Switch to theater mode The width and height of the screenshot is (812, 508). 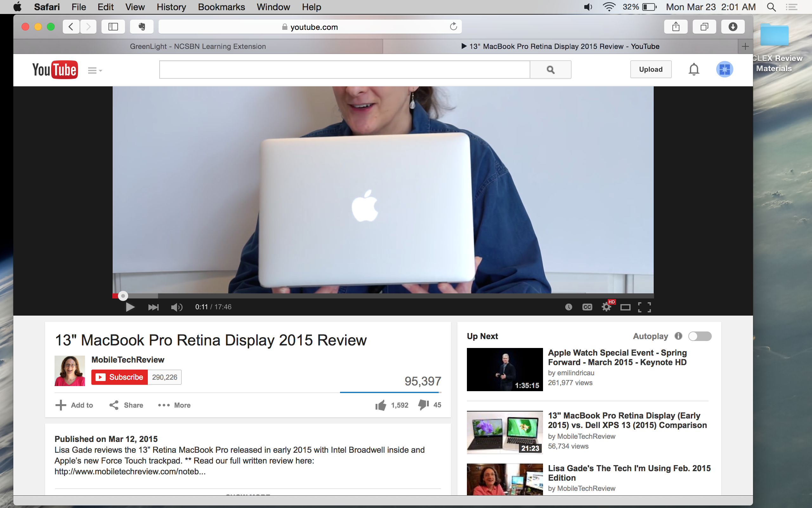click(x=625, y=307)
